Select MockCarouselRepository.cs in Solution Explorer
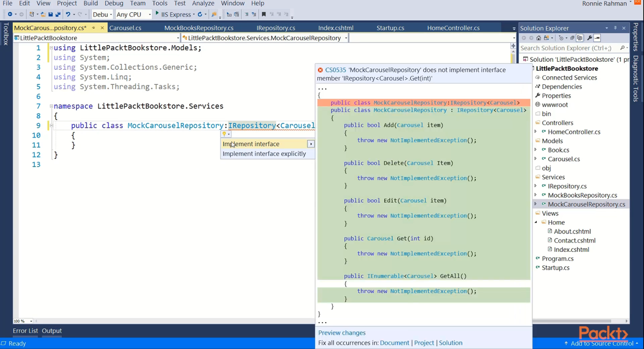The image size is (644, 349). tap(587, 204)
